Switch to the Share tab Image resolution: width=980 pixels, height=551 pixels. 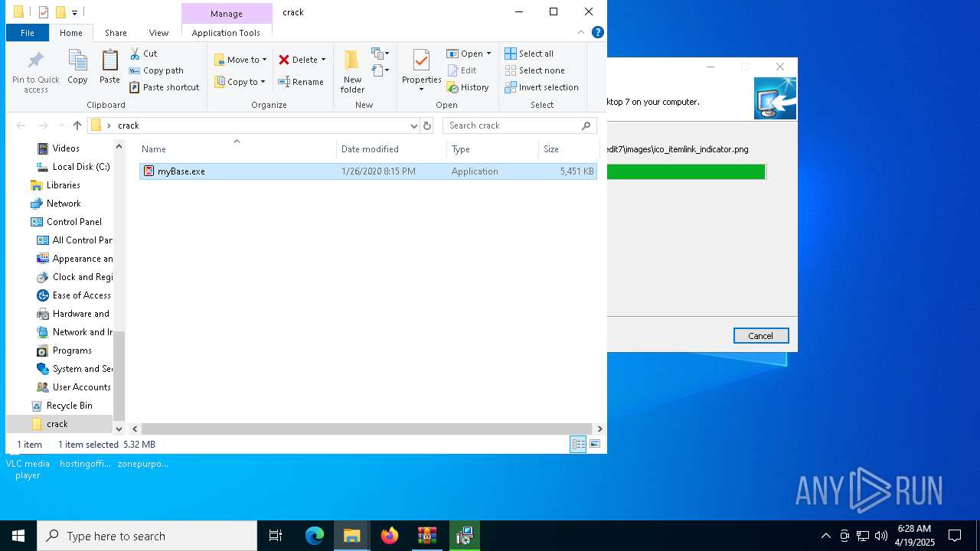pos(116,33)
